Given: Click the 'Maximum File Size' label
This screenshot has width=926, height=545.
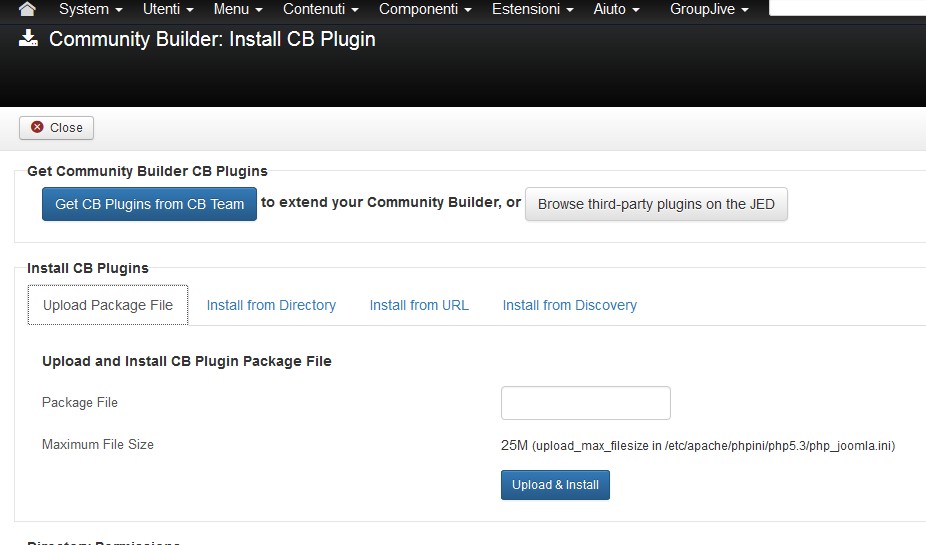Looking at the screenshot, I should click(x=97, y=444).
